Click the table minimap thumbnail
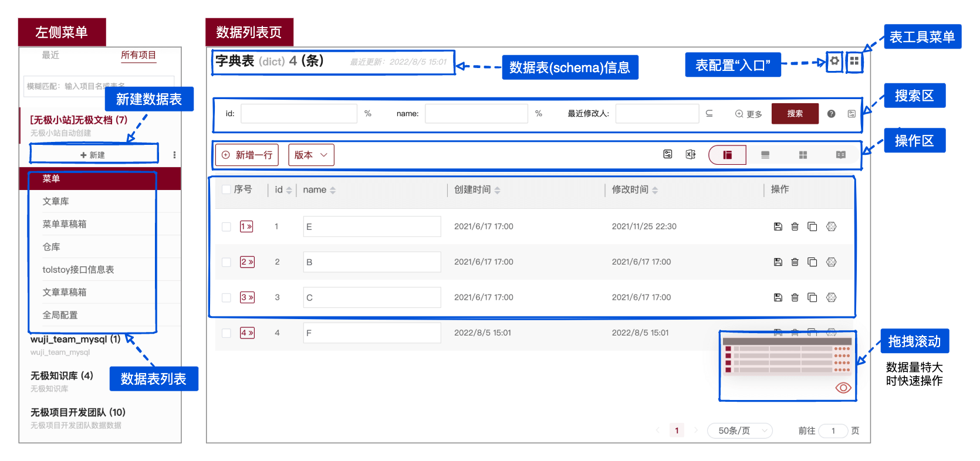This screenshot has width=980, height=461. tap(787, 355)
